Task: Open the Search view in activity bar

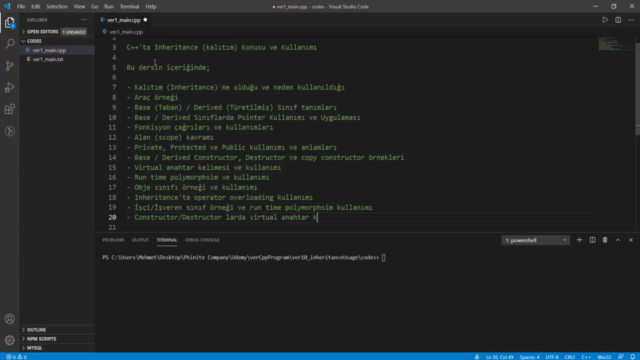Action: pyautogui.click(x=9, y=44)
